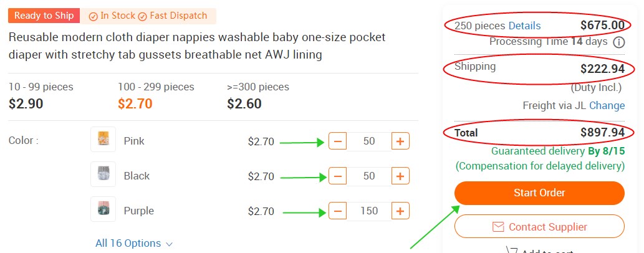The image size is (644, 253).
Task: Decrease Purple quantity with minus button
Action: 337,211
